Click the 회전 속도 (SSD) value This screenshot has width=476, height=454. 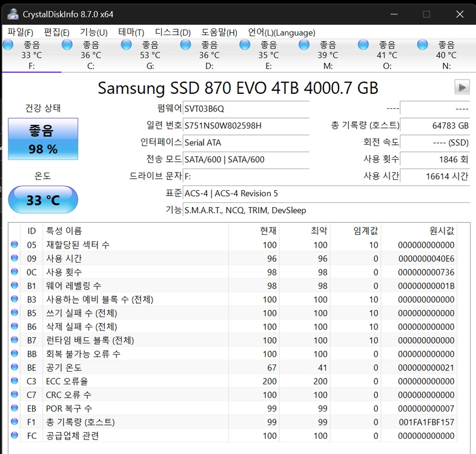coord(435,143)
